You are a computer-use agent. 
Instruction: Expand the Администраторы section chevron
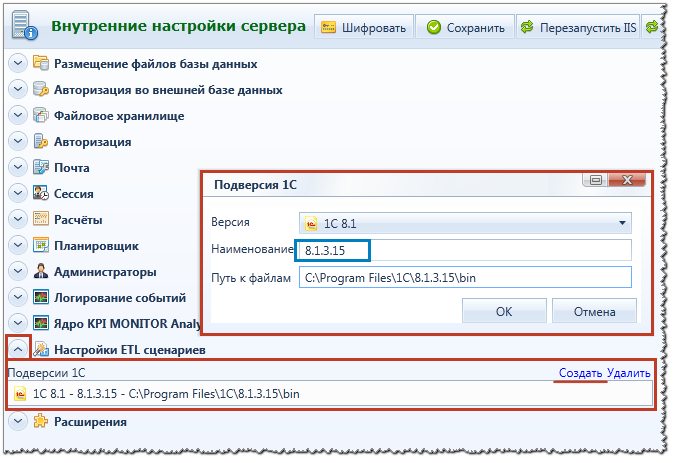(18, 271)
